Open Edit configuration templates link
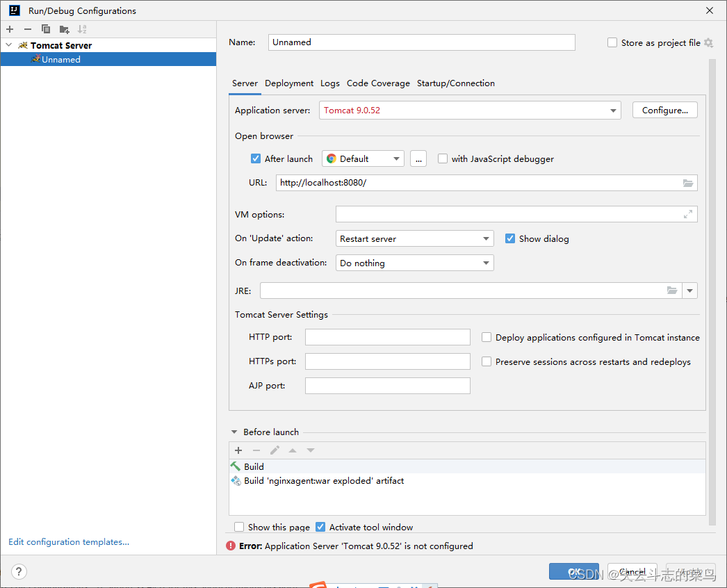 [69, 541]
